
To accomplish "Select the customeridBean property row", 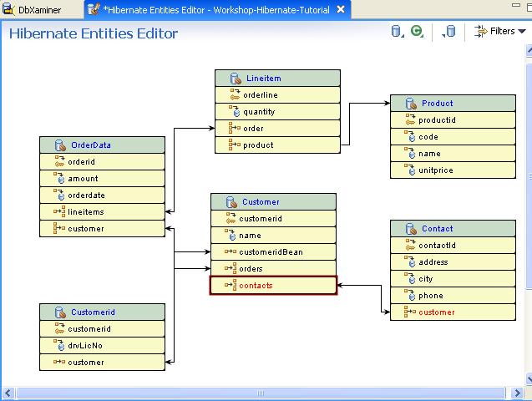I will pyautogui.click(x=273, y=251).
